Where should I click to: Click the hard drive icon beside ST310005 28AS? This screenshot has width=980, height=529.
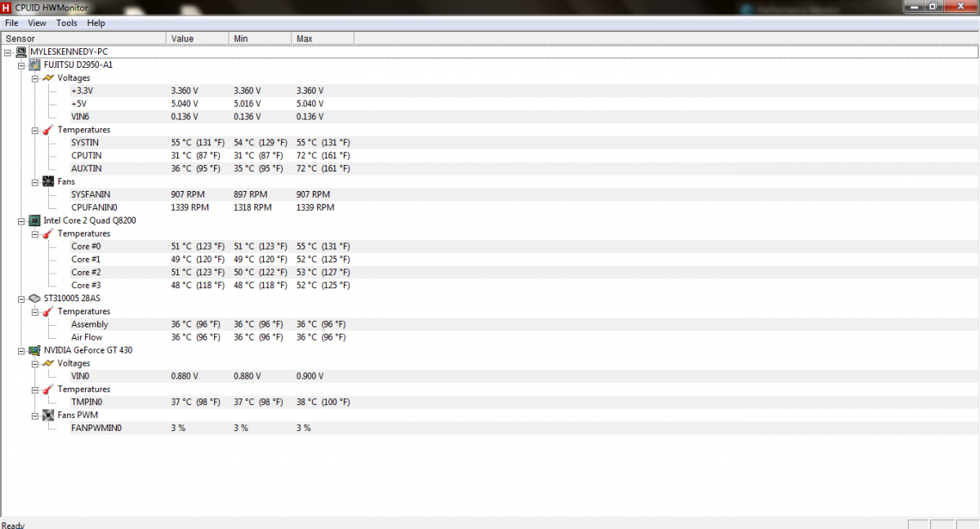click(x=34, y=298)
